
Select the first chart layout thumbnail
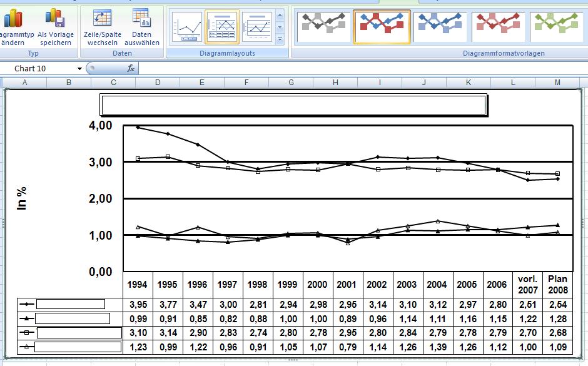click(x=187, y=27)
